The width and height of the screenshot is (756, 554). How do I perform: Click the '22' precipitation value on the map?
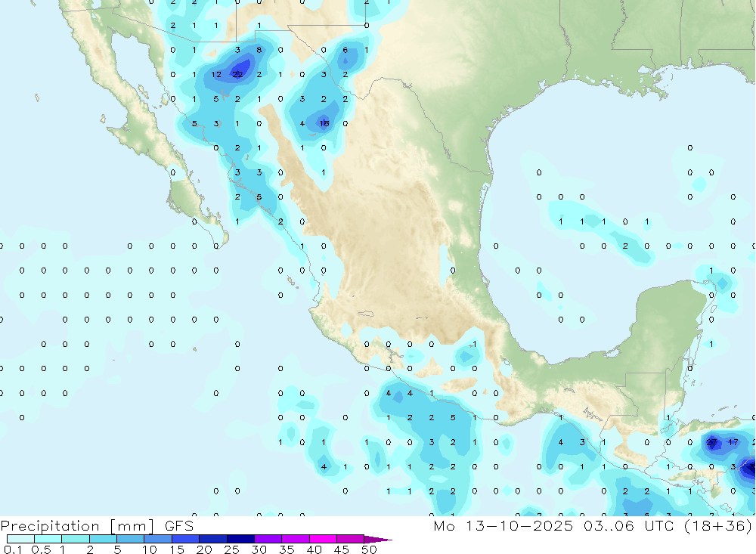coord(237,74)
